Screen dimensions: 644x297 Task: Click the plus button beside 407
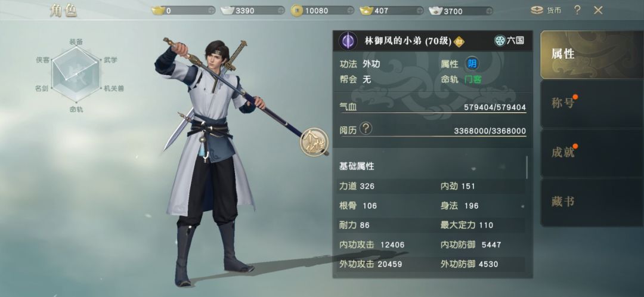[419, 11]
